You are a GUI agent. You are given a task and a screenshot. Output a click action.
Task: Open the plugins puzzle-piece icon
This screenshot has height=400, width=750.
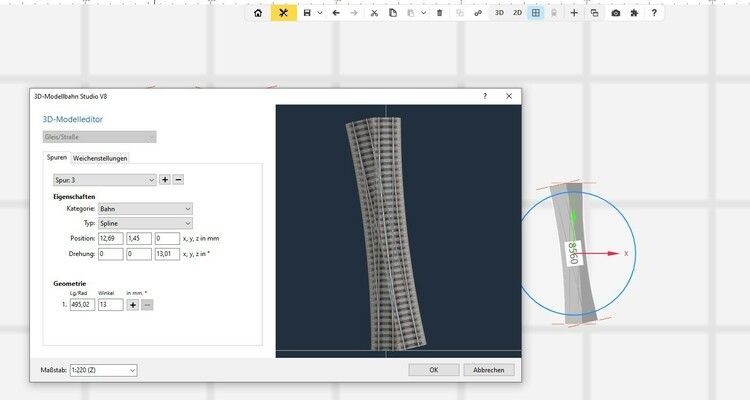click(634, 13)
